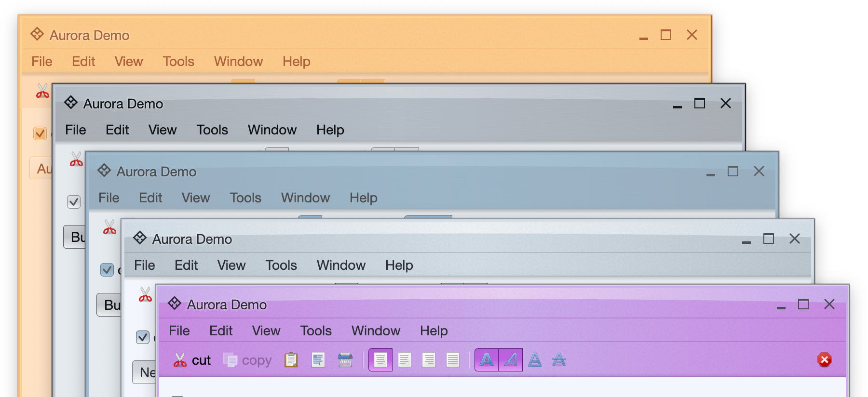Viewport: 868px width, 397px height.
Task: Open the Window menu in the purple window
Action: [376, 331]
